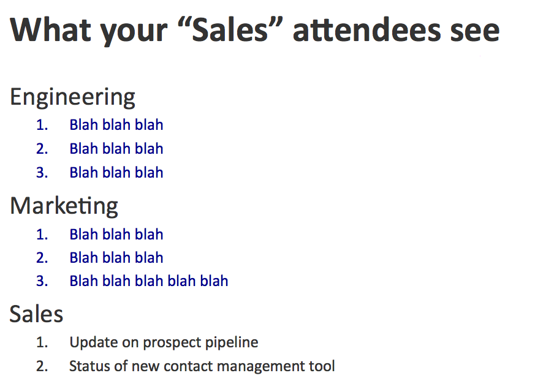
Task: Click "Update on prospect pipeline" text
Action: point(164,343)
